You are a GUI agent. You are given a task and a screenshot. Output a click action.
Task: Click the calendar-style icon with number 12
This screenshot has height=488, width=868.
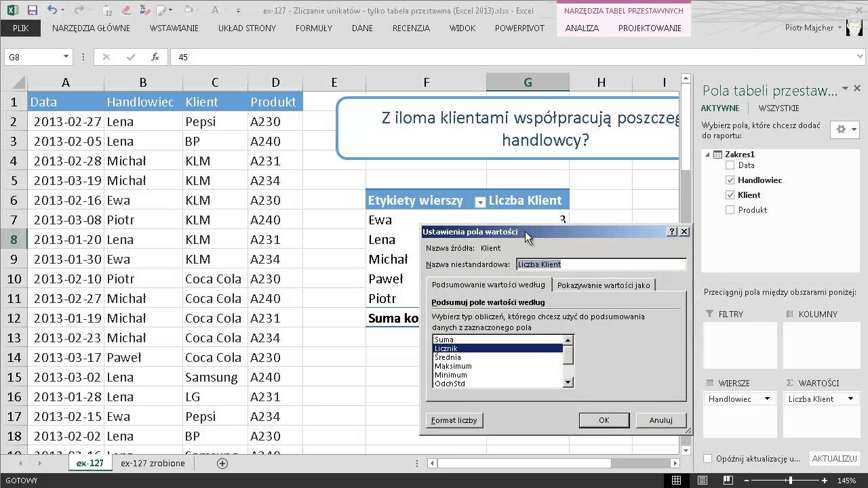[x=108, y=10]
